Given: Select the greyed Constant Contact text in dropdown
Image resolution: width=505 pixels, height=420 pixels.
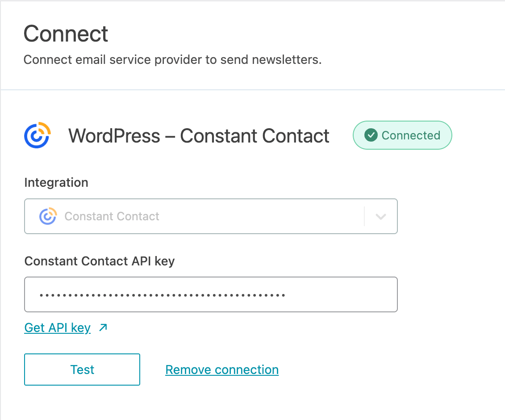Looking at the screenshot, I should [x=112, y=216].
